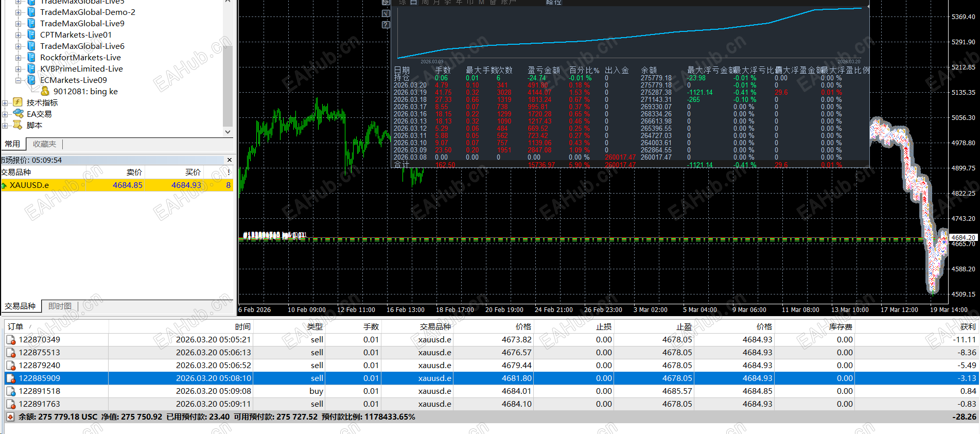Close the market watch panel
The width and height of the screenshot is (980, 434).
pos(230,160)
